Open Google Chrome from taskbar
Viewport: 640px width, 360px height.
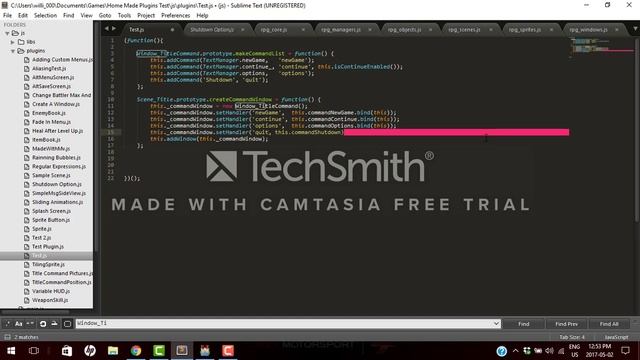point(136,351)
